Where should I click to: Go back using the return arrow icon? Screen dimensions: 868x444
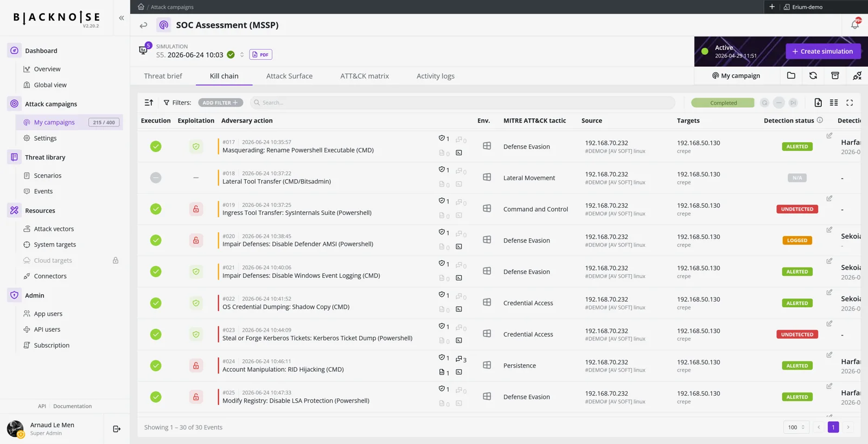tap(143, 25)
